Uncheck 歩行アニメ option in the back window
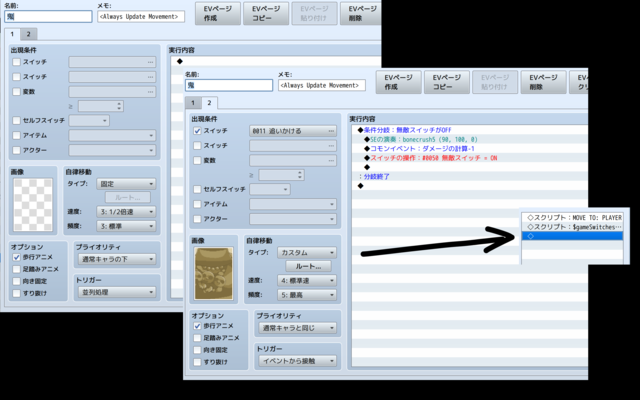This screenshot has width=640, height=400. tap(16, 257)
